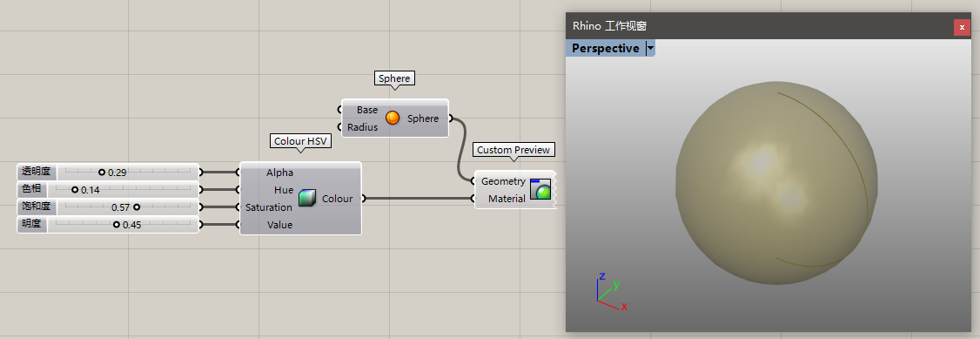Click the orange Sphere component icon
This screenshot has width=980, height=339.
coord(393,118)
